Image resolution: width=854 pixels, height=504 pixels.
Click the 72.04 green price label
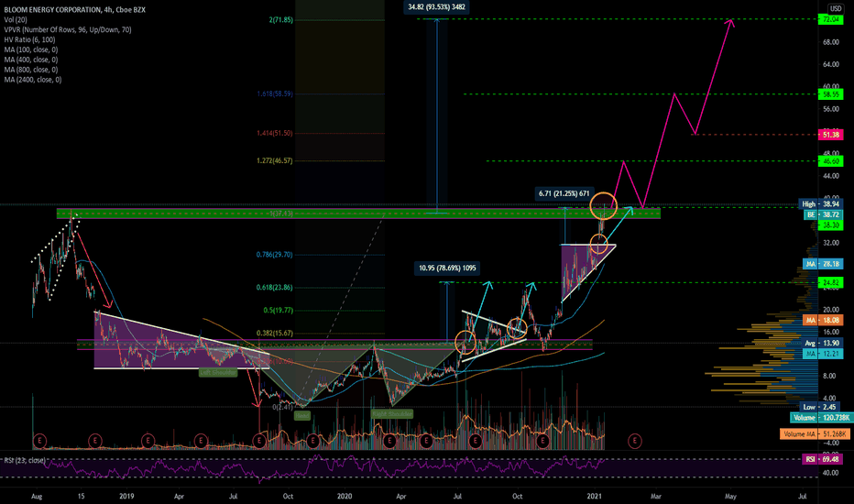(830, 19)
